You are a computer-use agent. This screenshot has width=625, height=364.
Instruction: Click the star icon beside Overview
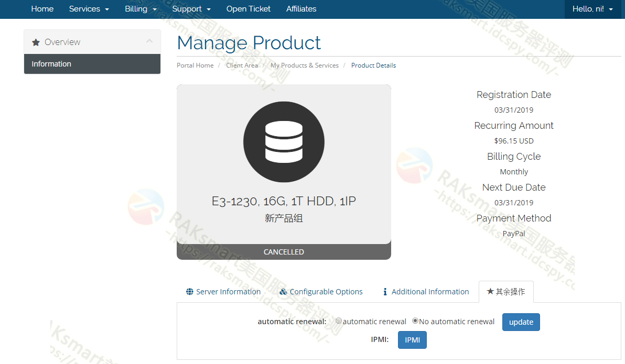36,42
